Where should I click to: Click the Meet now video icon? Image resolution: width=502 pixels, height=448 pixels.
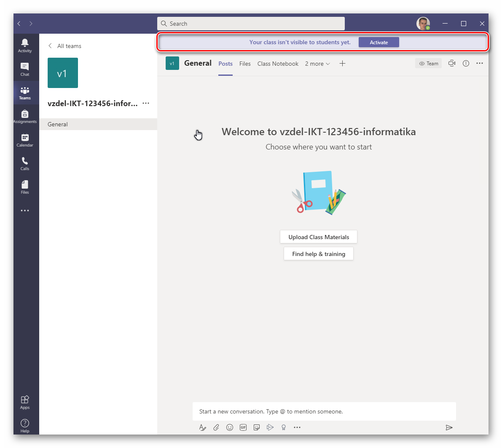click(x=452, y=64)
